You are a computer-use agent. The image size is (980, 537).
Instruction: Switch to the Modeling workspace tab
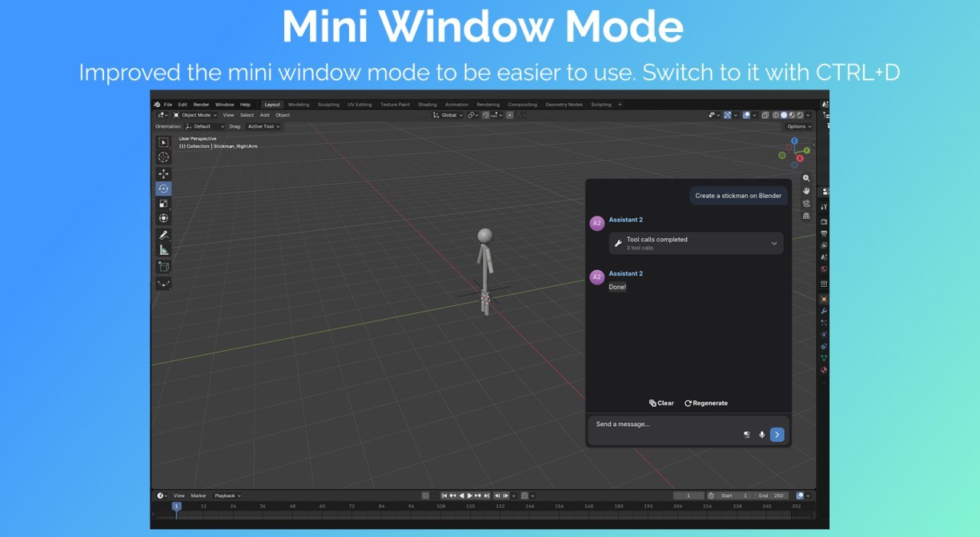click(x=299, y=104)
